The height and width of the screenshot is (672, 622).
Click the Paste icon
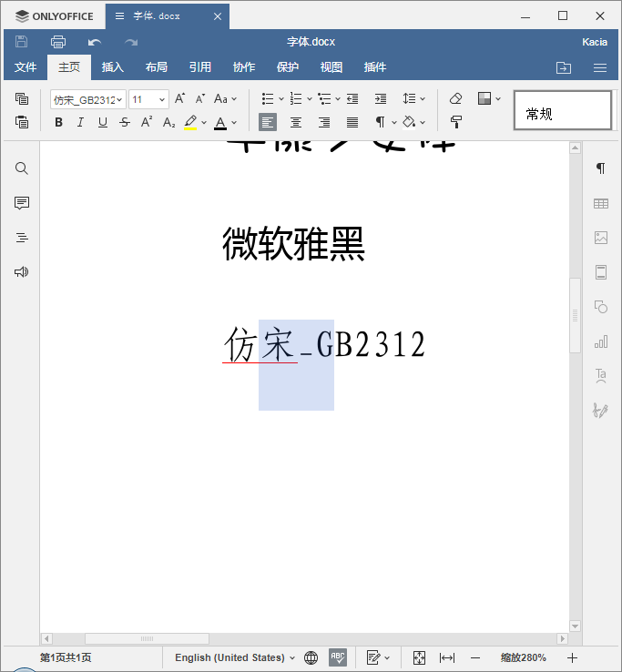22,122
